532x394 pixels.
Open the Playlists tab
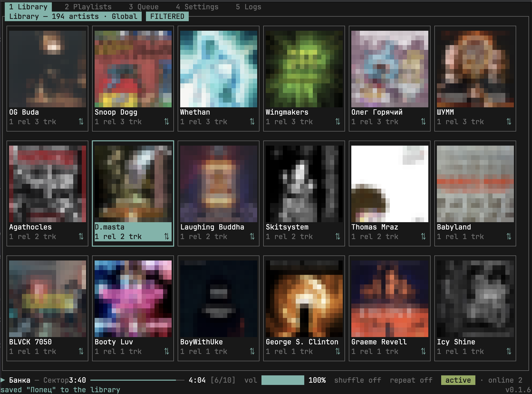(x=88, y=7)
